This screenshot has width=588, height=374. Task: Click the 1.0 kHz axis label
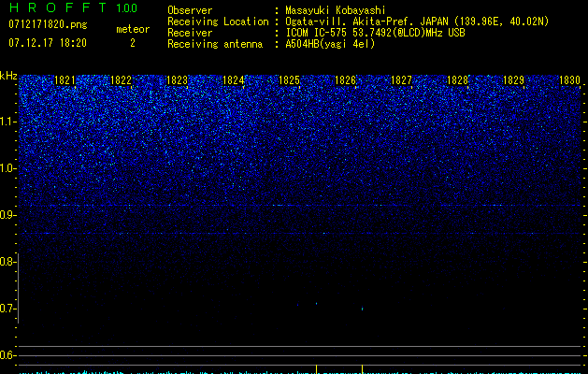pos(7,168)
